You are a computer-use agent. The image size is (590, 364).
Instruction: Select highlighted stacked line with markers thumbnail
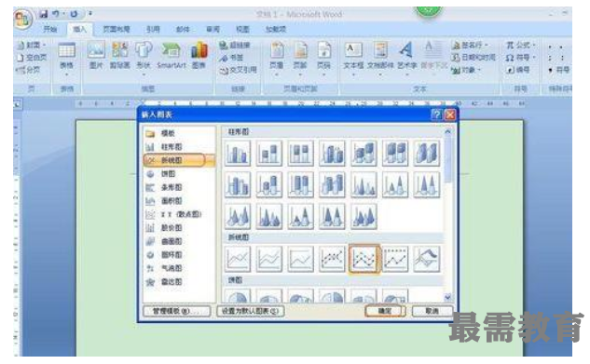[364, 259]
